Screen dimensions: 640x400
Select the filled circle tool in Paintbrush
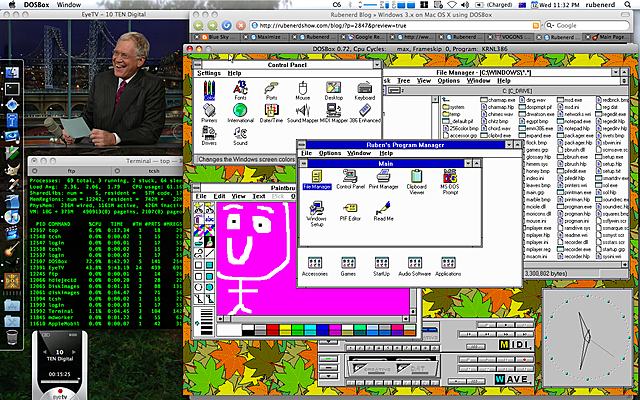(209, 287)
